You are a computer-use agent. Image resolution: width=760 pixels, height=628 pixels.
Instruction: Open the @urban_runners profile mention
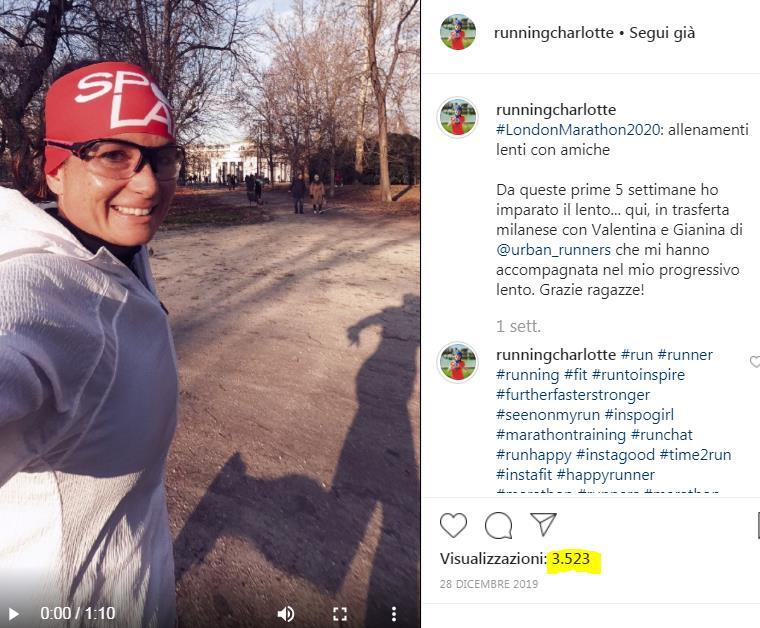point(554,250)
